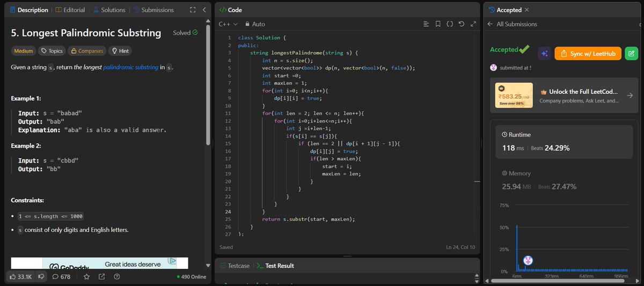Click the Beats 27.47% memory text
The width and height of the screenshot is (644, 286).
(557, 186)
